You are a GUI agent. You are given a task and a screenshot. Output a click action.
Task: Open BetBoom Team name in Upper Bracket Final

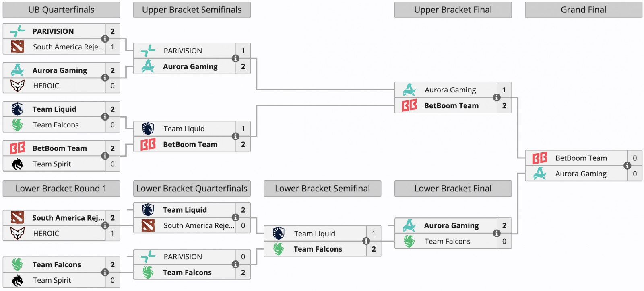451,106
